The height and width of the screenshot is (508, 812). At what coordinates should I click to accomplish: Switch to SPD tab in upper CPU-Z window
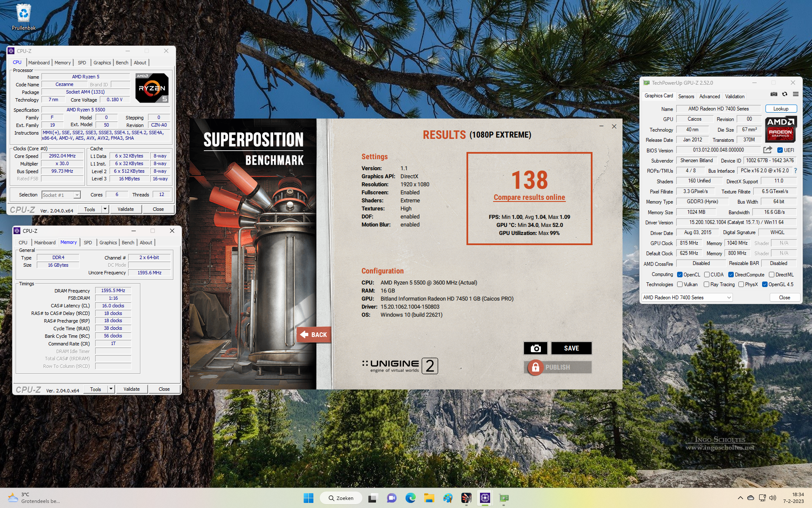pyautogui.click(x=82, y=63)
